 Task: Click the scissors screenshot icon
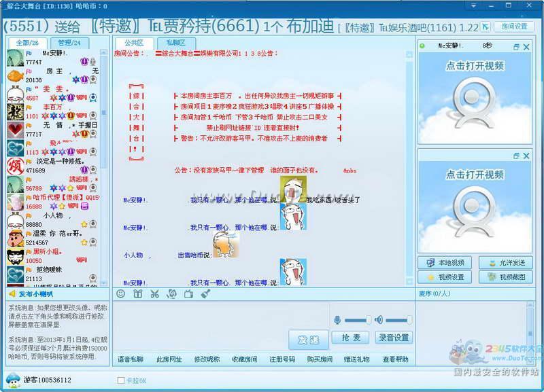point(155,293)
